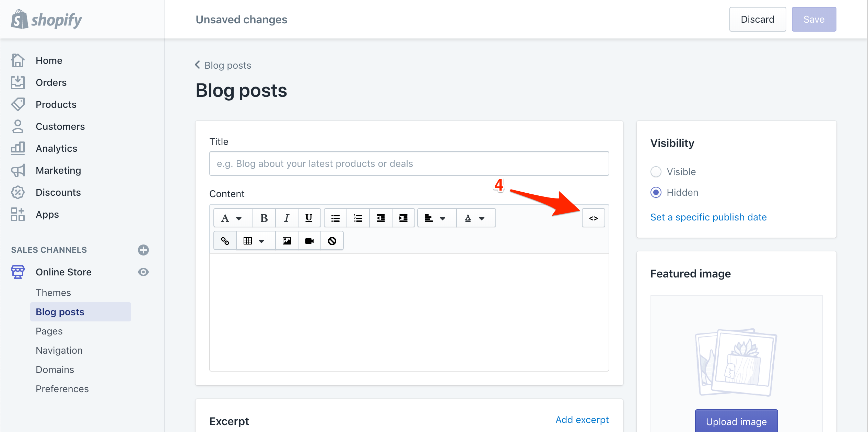Click on Online Store sidebar item

(63, 271)
